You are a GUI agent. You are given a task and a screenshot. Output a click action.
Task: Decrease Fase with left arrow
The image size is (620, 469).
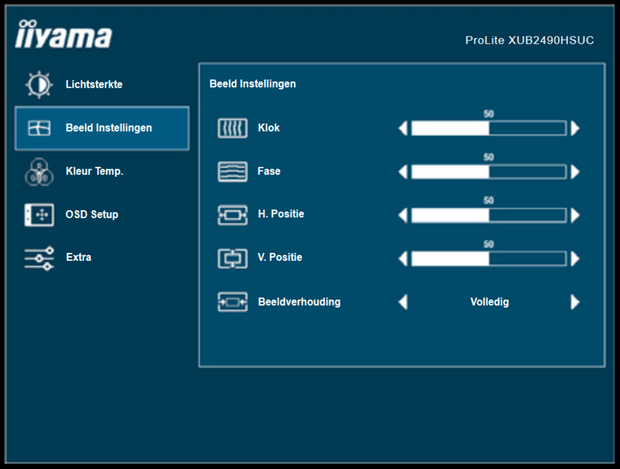[403, 172]
